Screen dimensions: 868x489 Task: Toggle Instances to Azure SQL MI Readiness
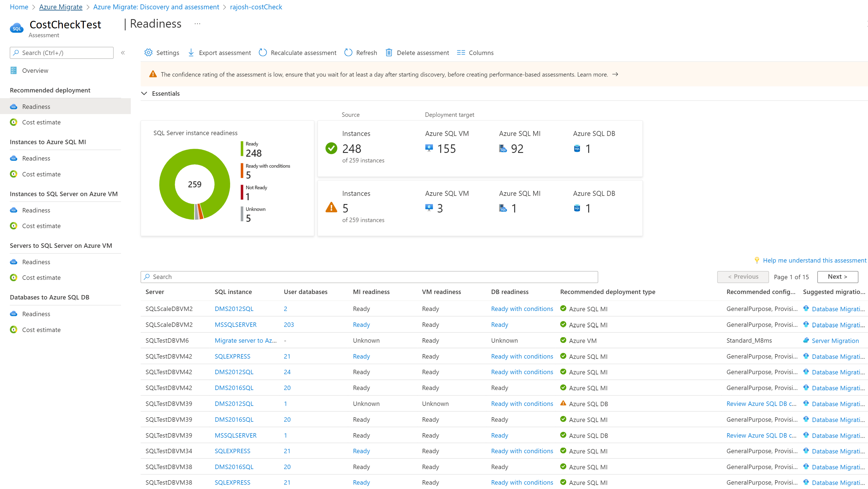click(36, 158)
